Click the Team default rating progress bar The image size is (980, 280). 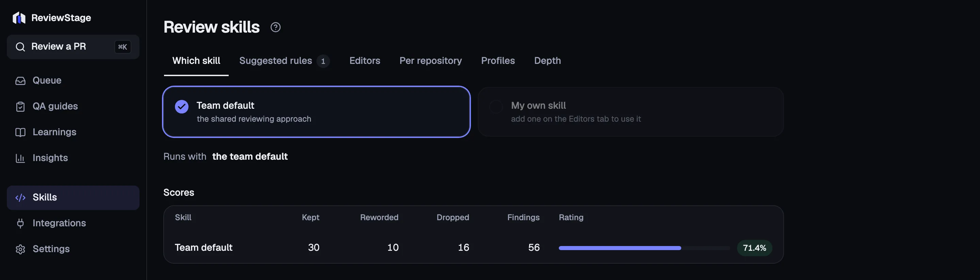point(644,248)
